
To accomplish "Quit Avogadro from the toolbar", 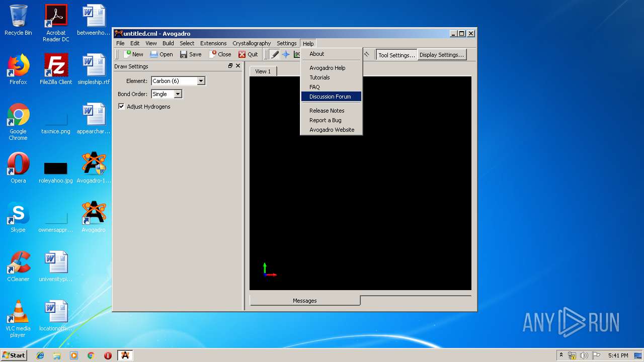I will [248, 54].
